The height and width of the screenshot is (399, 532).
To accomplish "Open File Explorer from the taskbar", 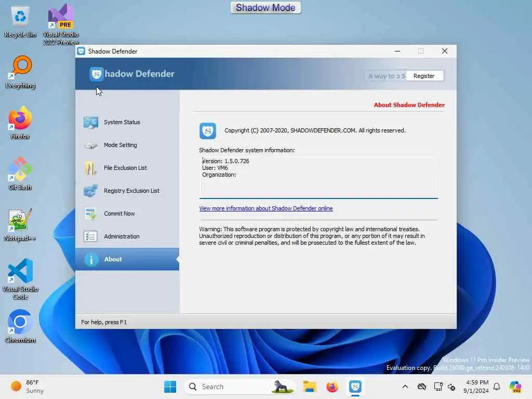I will 310,387.
